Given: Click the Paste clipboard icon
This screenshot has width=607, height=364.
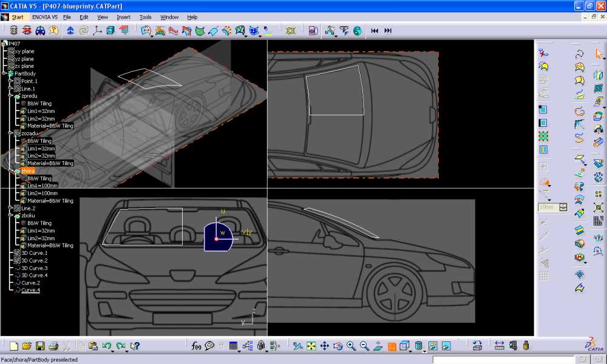Looking at the screenshot, I should coord(93,346).
